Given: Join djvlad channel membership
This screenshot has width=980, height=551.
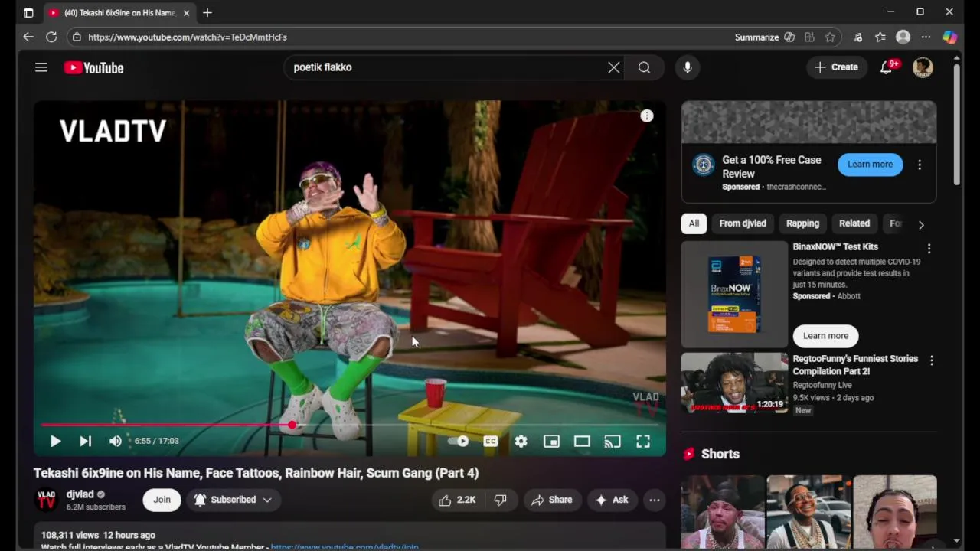Looking at the screenshot, I should 162,500.
